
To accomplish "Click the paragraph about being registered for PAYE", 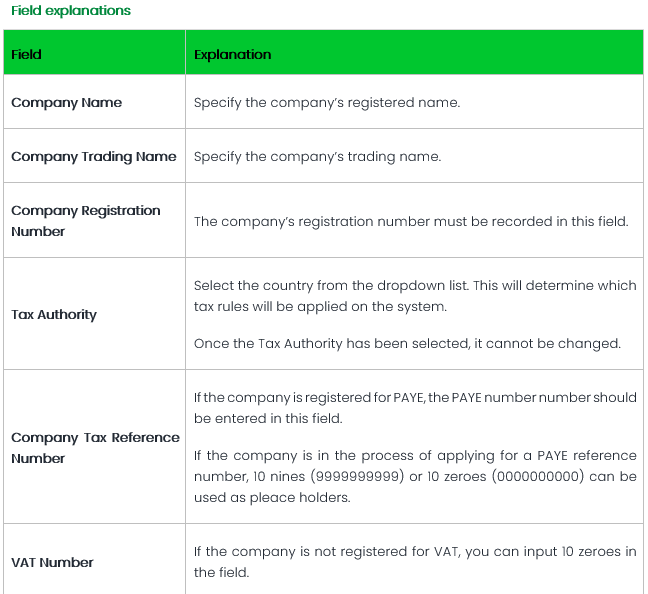I will point(414,407).
